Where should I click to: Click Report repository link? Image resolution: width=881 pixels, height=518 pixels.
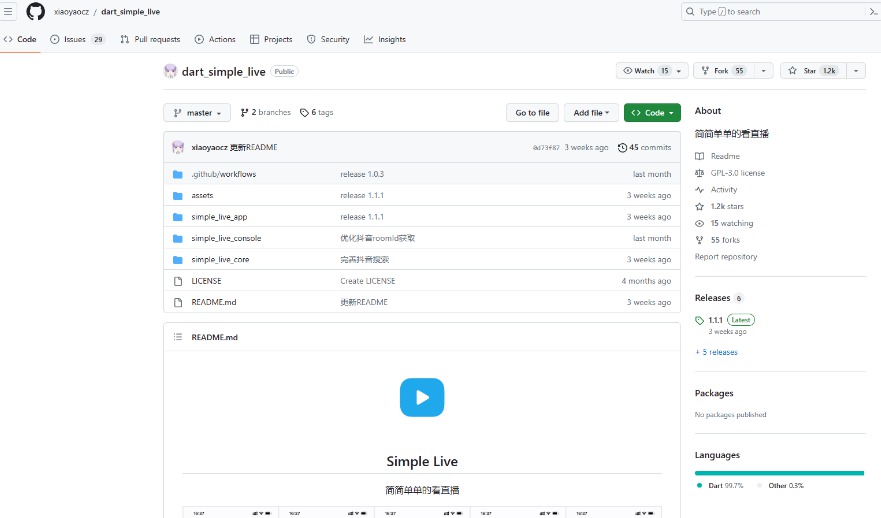(x=726, y=257)
